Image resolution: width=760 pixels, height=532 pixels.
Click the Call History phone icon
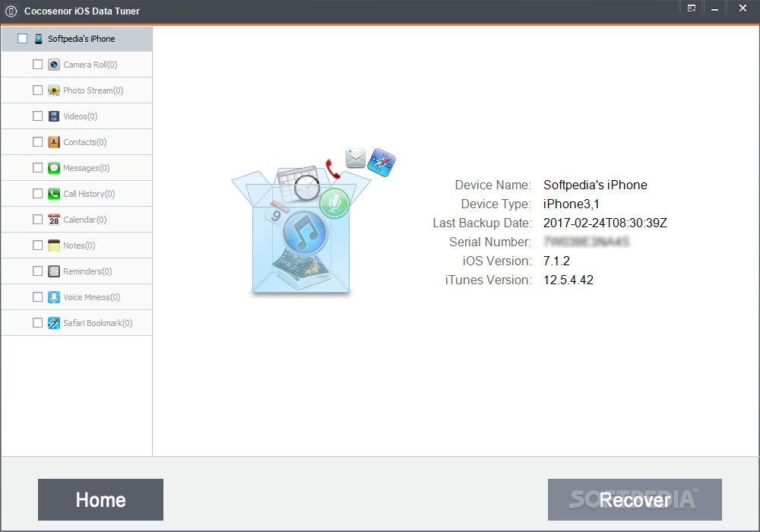click(54, 194)
